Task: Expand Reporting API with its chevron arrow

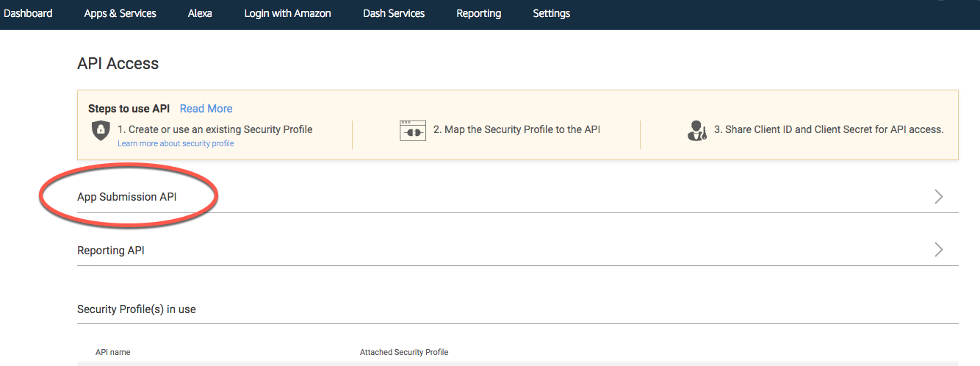Action: [938, 250]
